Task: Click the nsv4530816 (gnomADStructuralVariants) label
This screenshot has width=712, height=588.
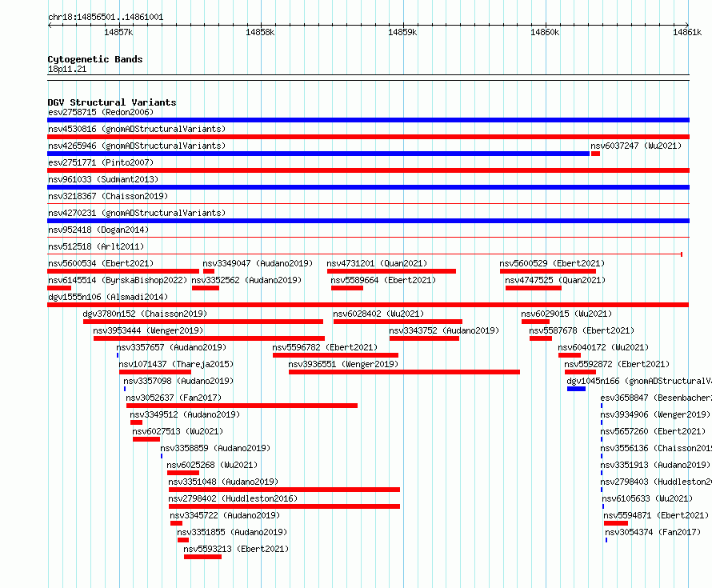Action: click(137, 129)
